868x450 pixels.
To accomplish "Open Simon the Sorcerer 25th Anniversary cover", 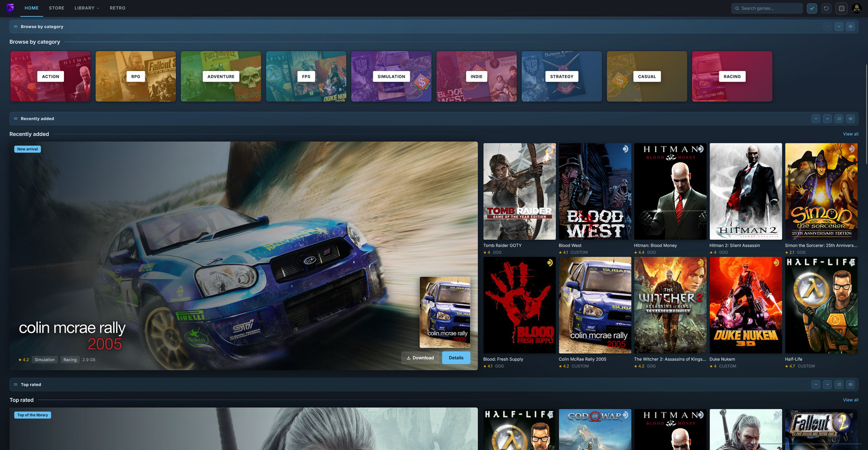I will [x=821, y=192].
